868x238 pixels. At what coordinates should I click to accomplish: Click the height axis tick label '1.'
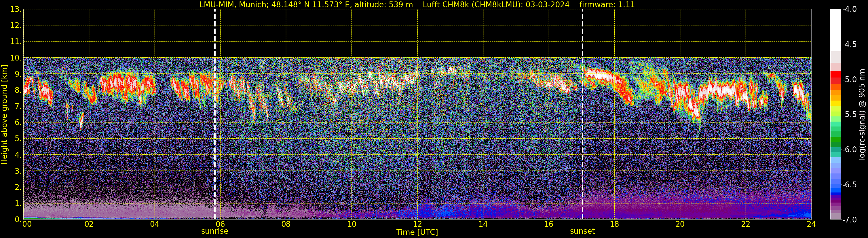(x=18, y=204)
